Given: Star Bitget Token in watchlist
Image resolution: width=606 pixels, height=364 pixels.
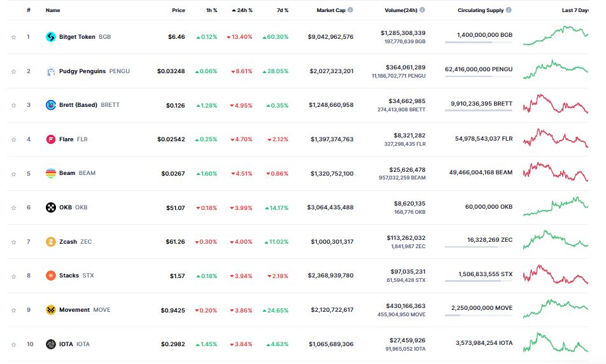Looking at the screenshot, I should pos(13,38).
